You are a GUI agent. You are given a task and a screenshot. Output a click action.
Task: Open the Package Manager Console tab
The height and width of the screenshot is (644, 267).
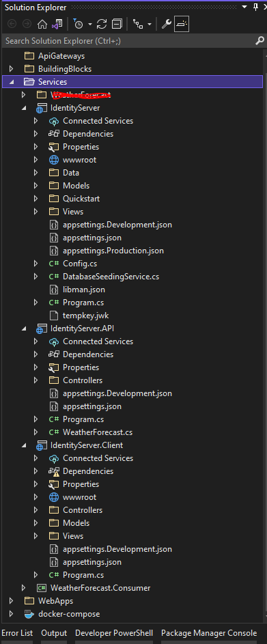click(x=209, y=633)
